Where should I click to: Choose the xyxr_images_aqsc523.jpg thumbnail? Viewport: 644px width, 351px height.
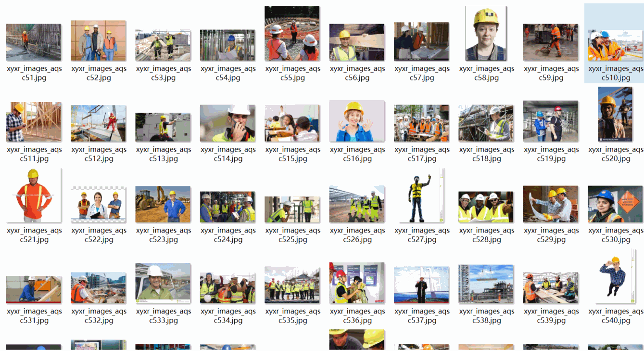point(163,204)
